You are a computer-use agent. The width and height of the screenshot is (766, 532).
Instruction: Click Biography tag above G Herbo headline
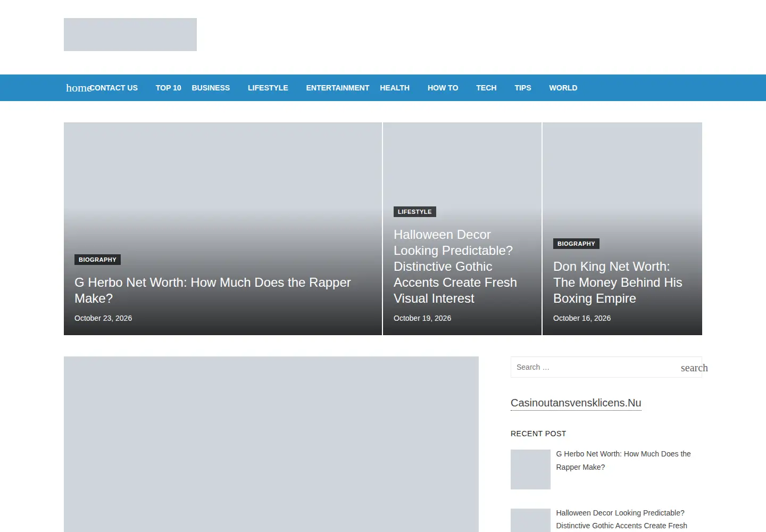[x=97, y=260]
